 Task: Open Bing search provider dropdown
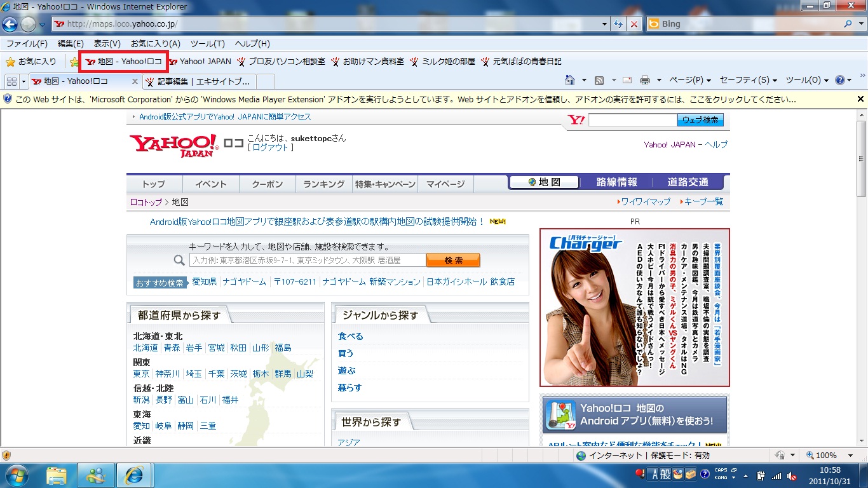pos(860,24)
